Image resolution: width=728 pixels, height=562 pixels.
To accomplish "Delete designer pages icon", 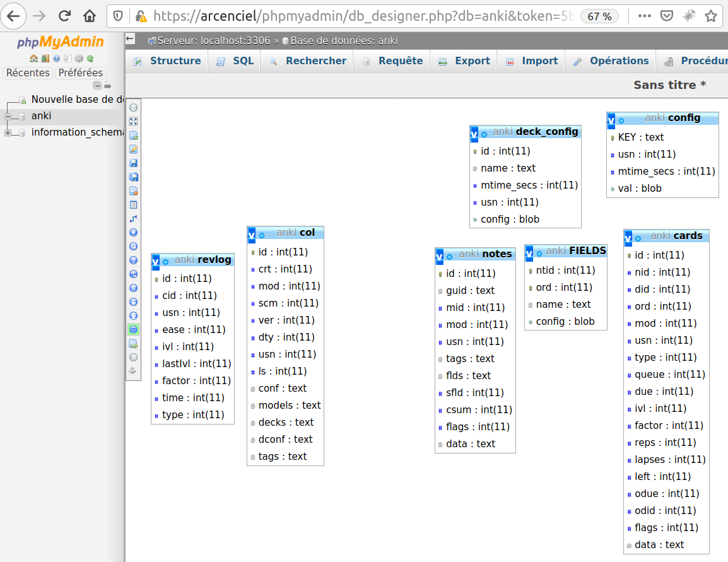I will pyautogui.click(x=133, y=191).
